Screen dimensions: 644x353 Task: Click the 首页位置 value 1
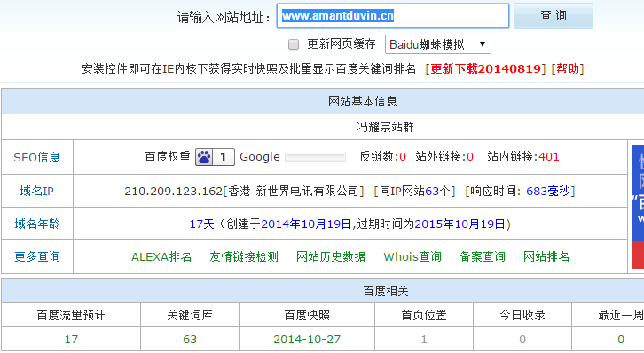424,340
